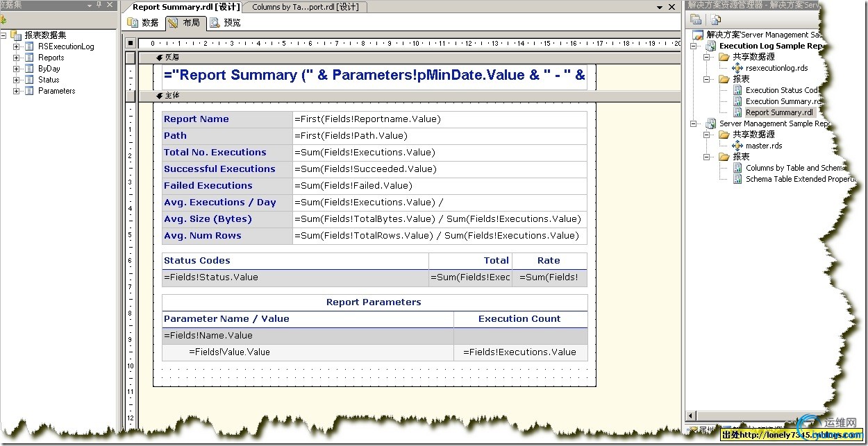
Task: Select the =Fields!Value.Value detail cell
Action: pyautogui.click(x=308, y=352)
